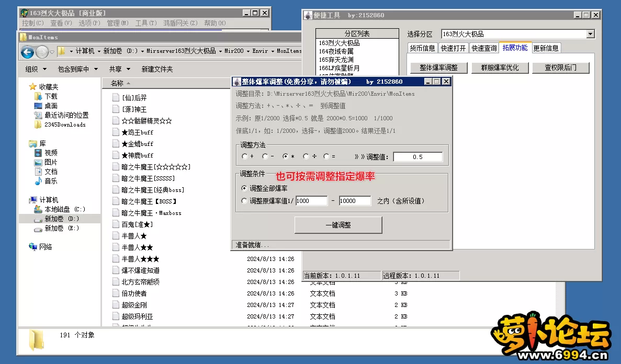Expand the Mir200 breadcrumb dropdown arrow
621x364 pixels.
click(x=248, y=51)
